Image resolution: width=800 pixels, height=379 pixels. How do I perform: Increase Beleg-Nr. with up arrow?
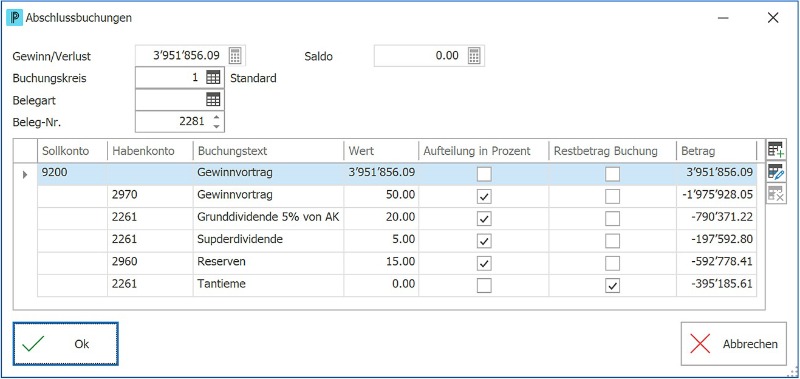[x=216, y=117]
